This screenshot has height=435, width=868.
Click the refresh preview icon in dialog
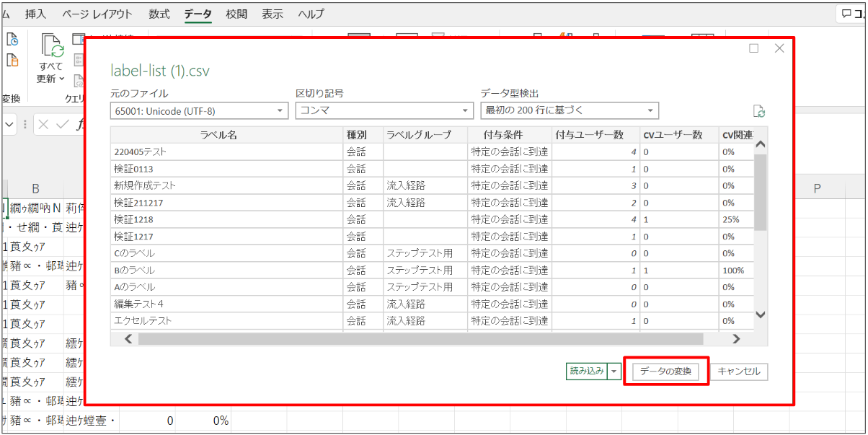pos(758,111)
